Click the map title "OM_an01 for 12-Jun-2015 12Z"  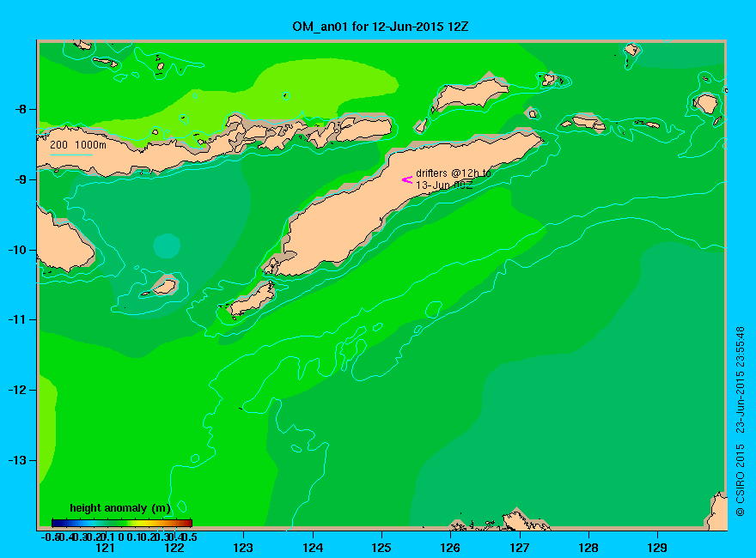coord(380,26)
